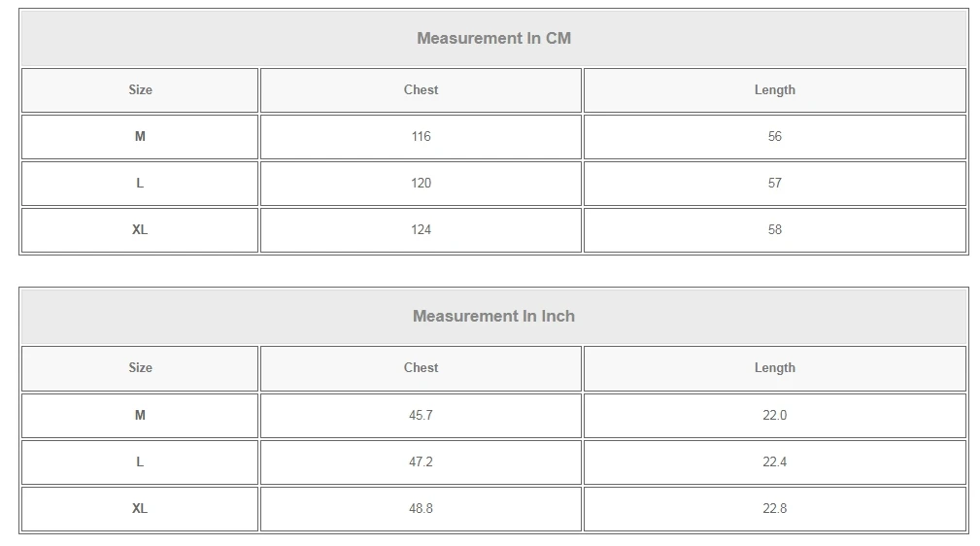Viewport: 980px width, 546px height.
Task: Select length value 58 in CM table
Action: pos(774,230)
